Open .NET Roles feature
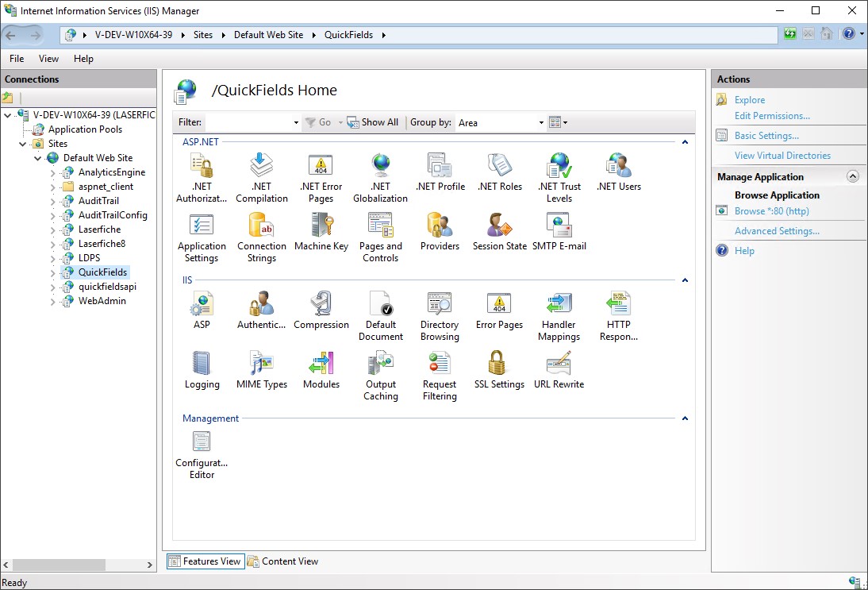 499,172
